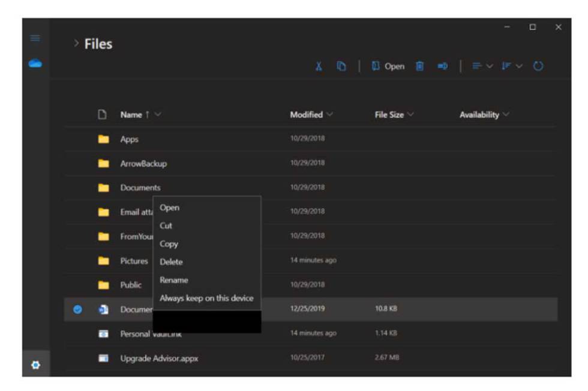Refresh the file list
The height and width of the screenshot is (391, 588).
538,67
